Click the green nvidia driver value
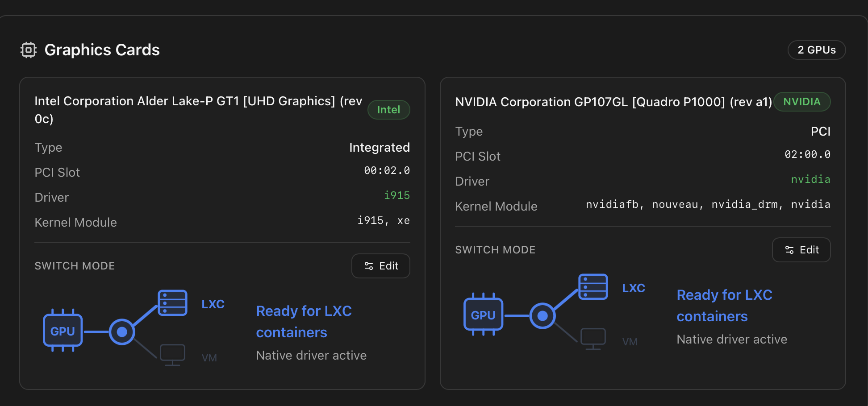 coord(810,179)
